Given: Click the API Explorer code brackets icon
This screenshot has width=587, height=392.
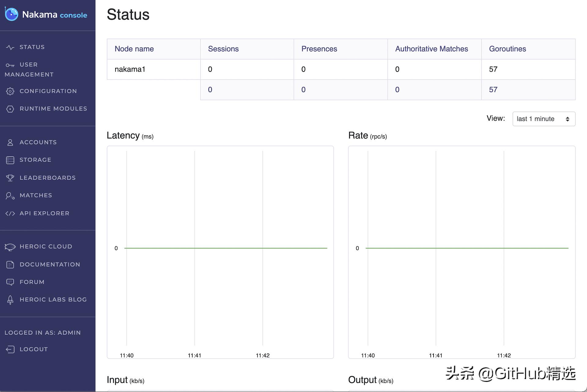Looking at the screenshot, I should [10, 214].
